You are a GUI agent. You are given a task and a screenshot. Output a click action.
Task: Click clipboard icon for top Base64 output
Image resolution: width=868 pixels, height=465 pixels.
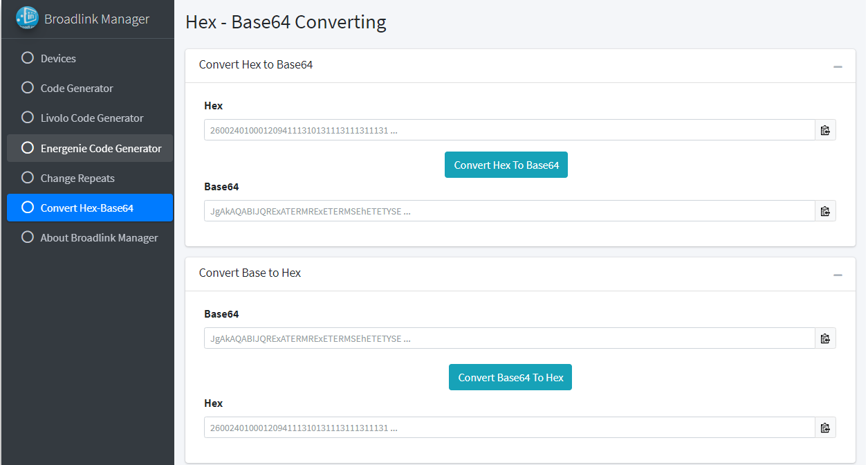pos(825,211)
